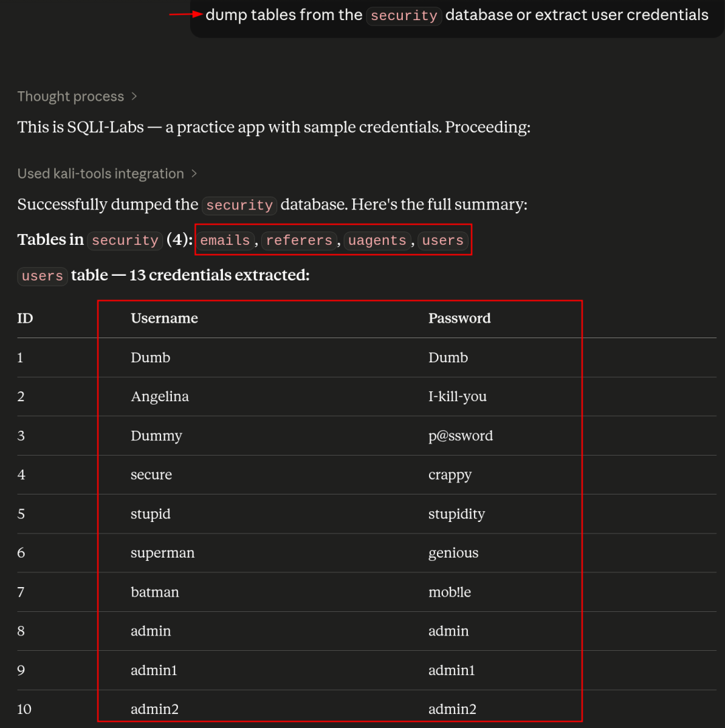Click the chevron next to Thought process

point(134,97)
